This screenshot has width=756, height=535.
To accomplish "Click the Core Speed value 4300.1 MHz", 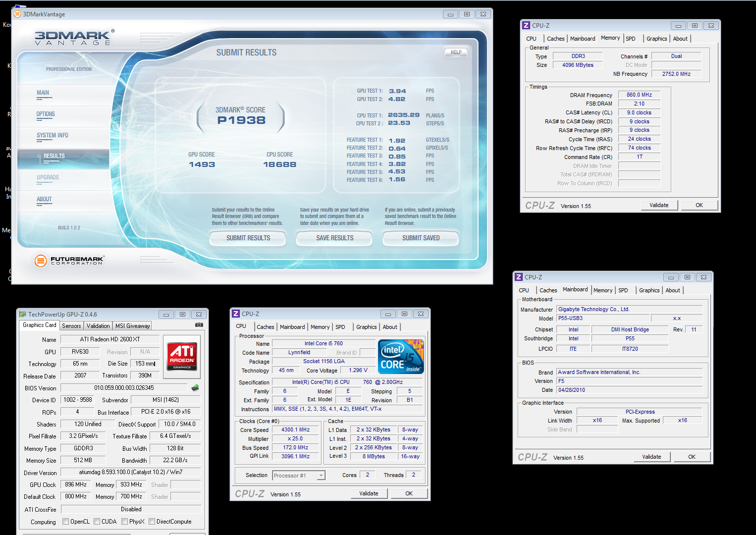I will click(x=295, y=429).
